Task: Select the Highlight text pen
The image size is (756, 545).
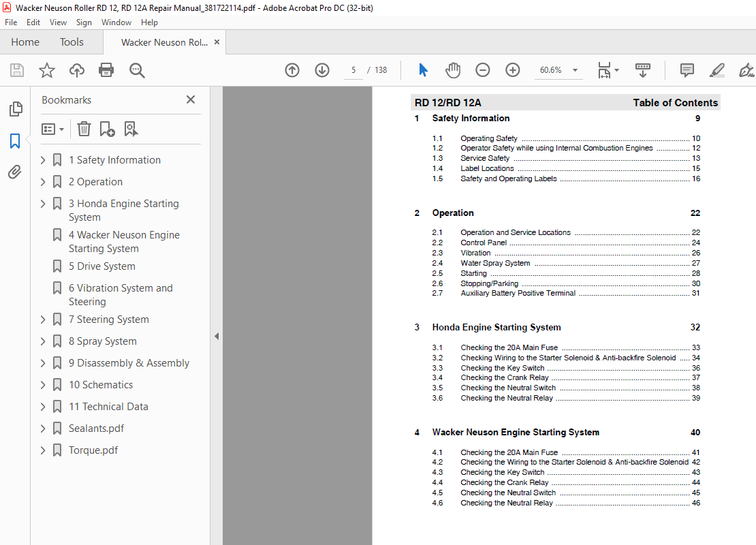Action: point(717,70)
